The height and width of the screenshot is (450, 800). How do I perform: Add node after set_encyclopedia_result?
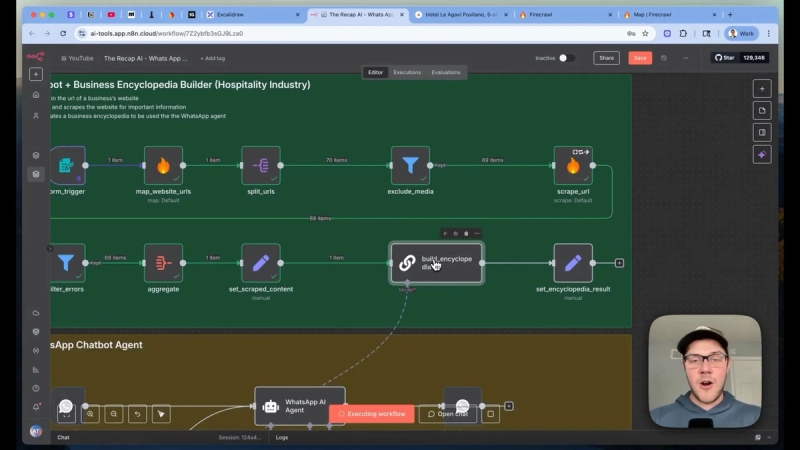coord(619,263)
